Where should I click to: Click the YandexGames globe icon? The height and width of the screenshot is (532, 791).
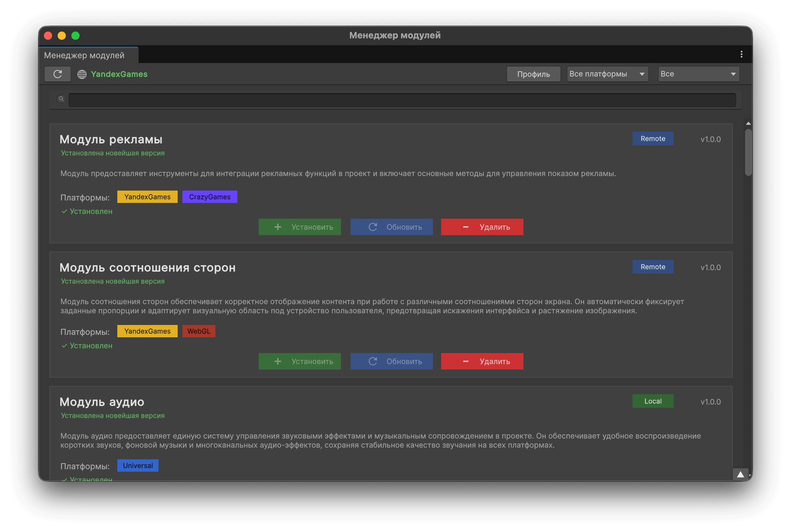[x=82, y=74]
